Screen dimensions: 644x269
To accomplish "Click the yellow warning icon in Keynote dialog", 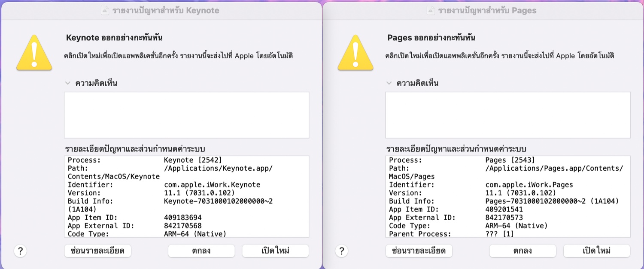I will click(34, 53).
